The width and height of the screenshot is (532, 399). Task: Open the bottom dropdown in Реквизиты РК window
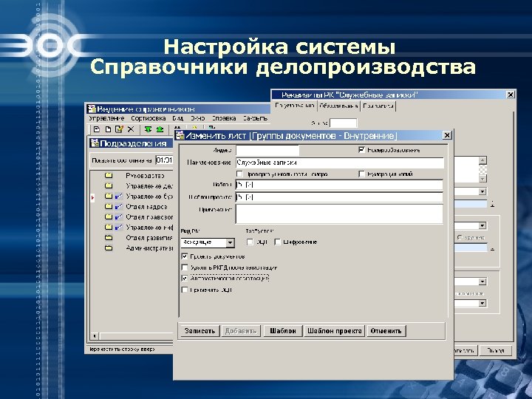(x=482, y=303)
